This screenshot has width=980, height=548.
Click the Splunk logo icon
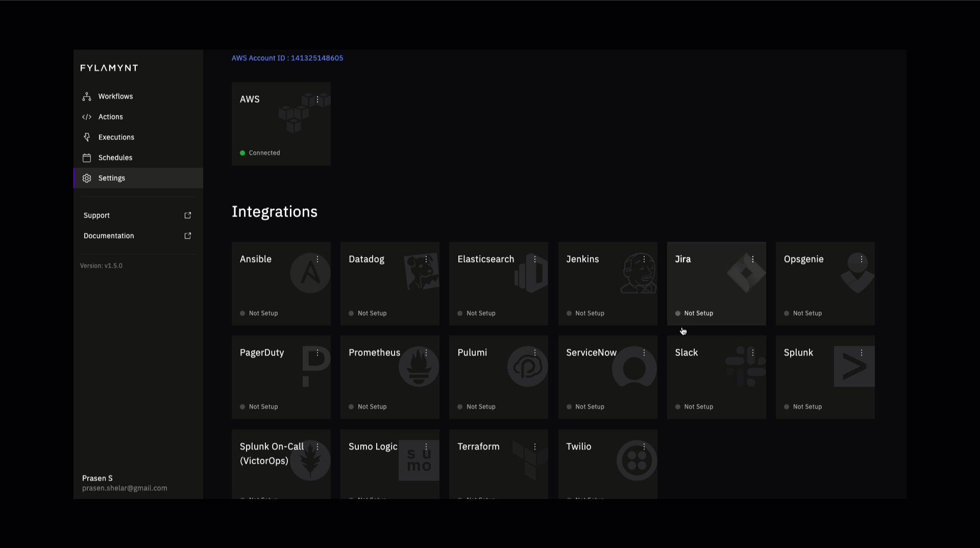[x=854, y=367]
